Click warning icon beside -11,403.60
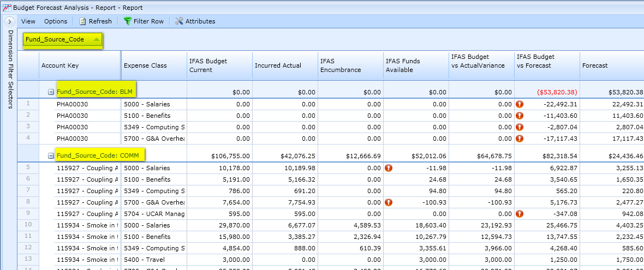 tap(520, 116)
